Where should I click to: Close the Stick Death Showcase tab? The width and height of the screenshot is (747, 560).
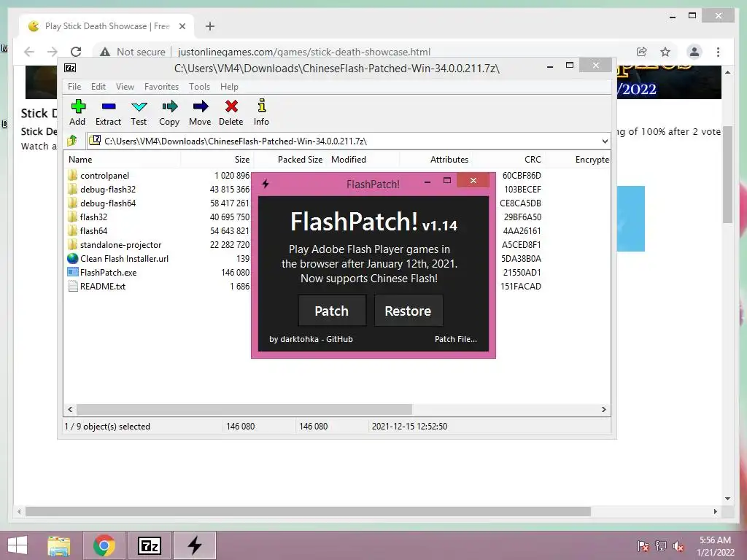[182, 26]
